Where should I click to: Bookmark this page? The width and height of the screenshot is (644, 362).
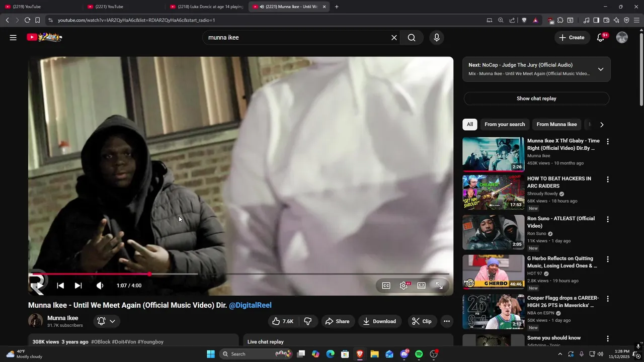click(37, 20)
